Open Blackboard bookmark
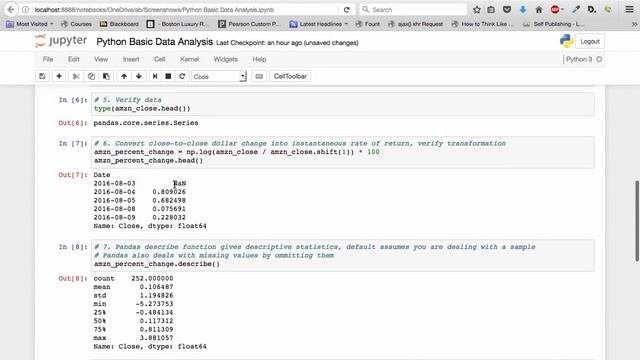 click(x=120, y=24)
